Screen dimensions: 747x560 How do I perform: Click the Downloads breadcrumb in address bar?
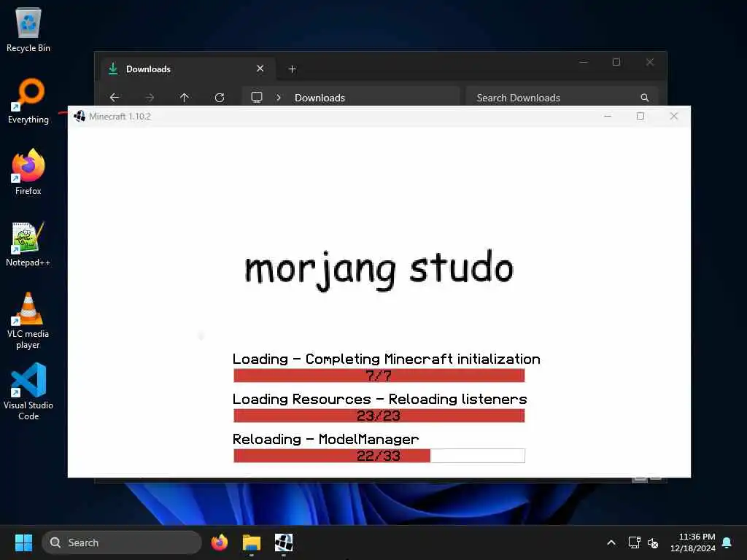pyautogui.click(x=320, y=98)
